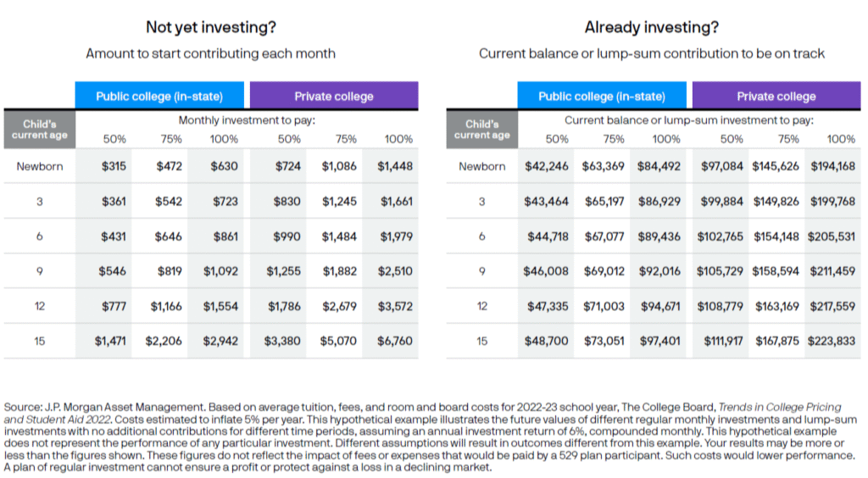Click "Amount to start contributing each month" subtitle

coord(210,53)
